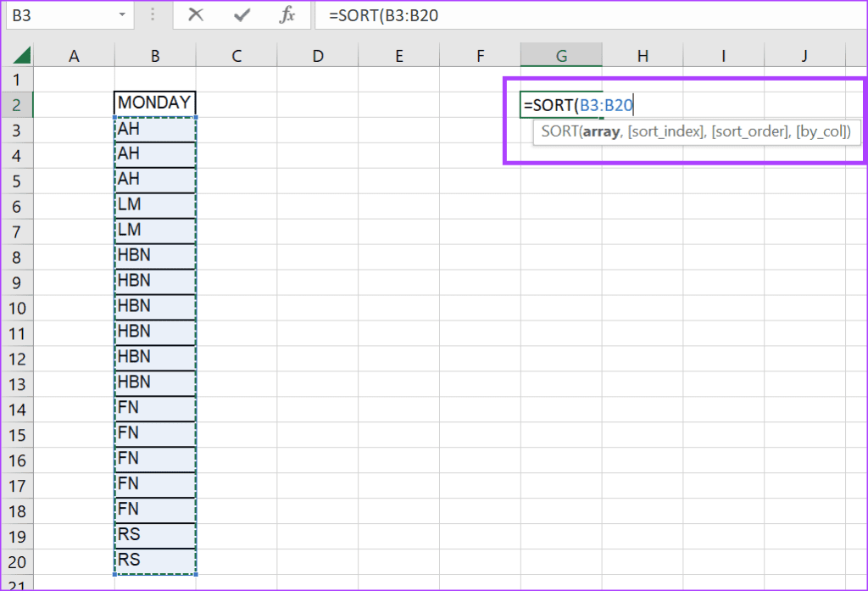Select row 2 header

[17, 105]
